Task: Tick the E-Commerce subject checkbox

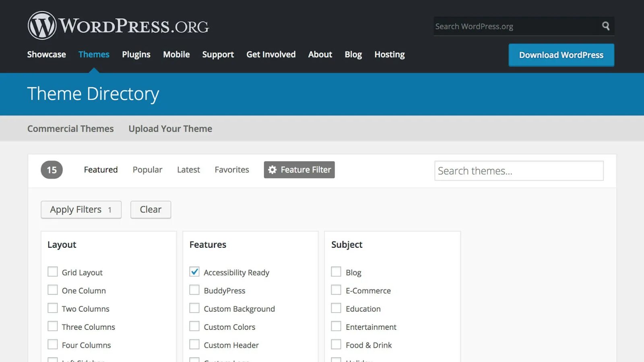Action: [336, 290]
